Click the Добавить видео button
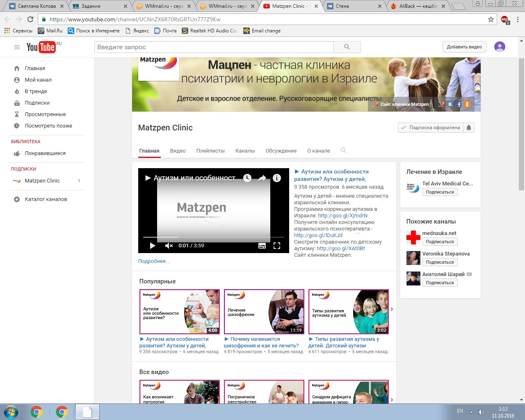525x420 pixels. click(464, 47)
